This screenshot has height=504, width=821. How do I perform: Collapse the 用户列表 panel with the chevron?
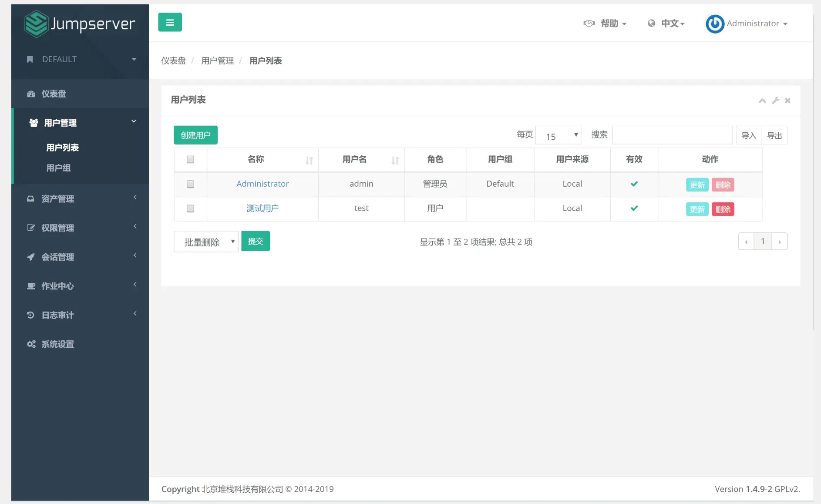pos(762,101)
